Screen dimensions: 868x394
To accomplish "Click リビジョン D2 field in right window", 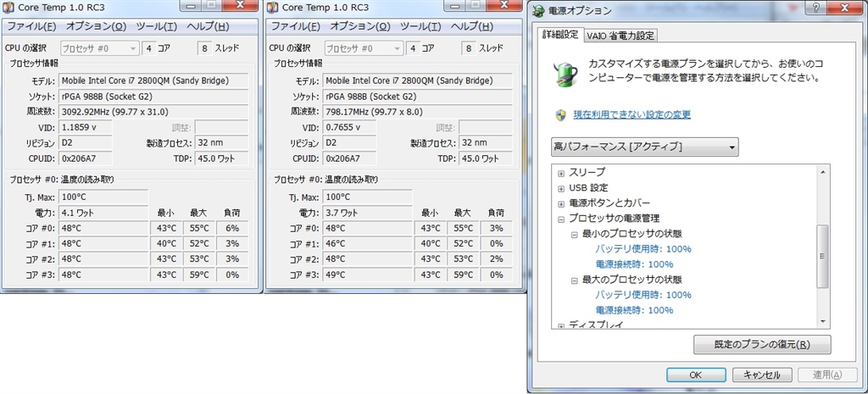I will pyautogui.click(x=349, y=142).
